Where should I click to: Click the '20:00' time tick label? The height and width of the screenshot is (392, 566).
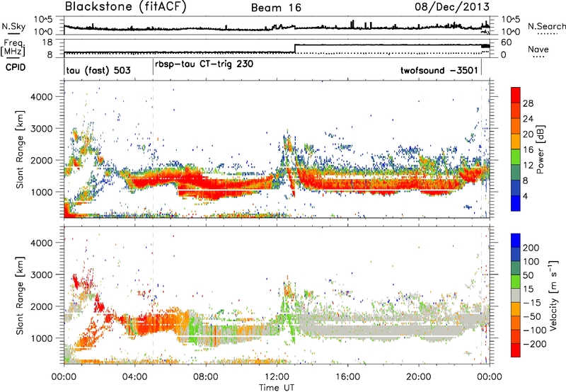coord(418,377)
